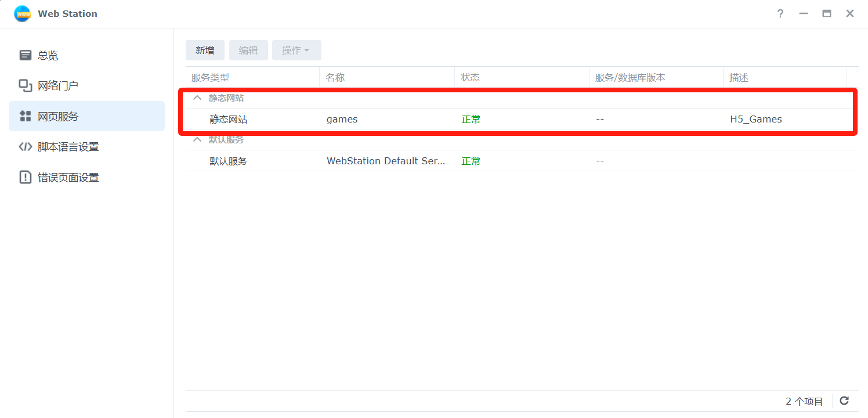Sort by the 服务类型 column header

(211, 78)
